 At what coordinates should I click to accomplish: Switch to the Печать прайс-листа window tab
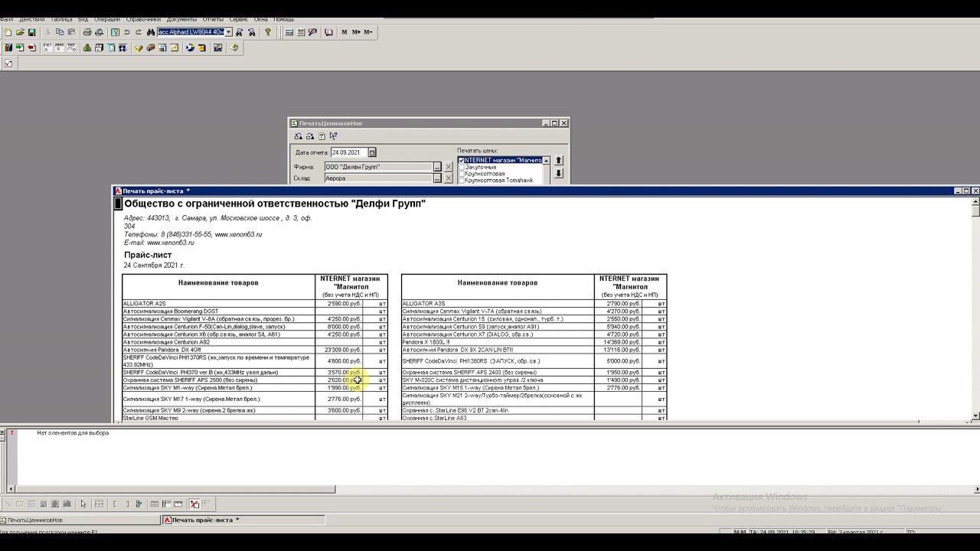pos(245,520)
